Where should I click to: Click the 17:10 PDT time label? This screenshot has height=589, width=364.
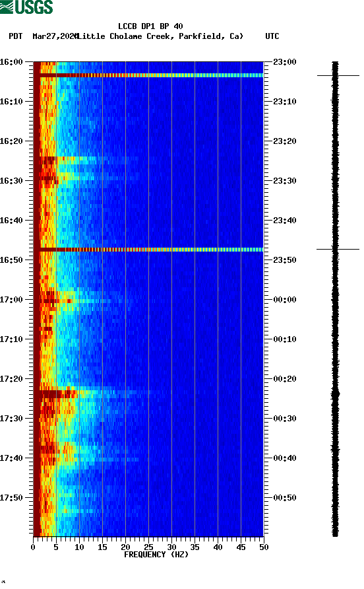pos(11,339)
